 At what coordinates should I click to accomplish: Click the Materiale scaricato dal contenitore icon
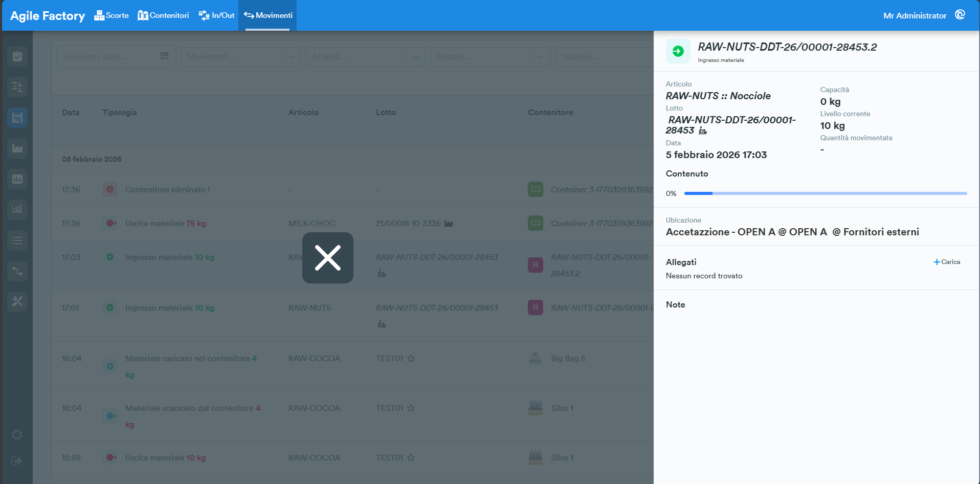coord(110,416)
